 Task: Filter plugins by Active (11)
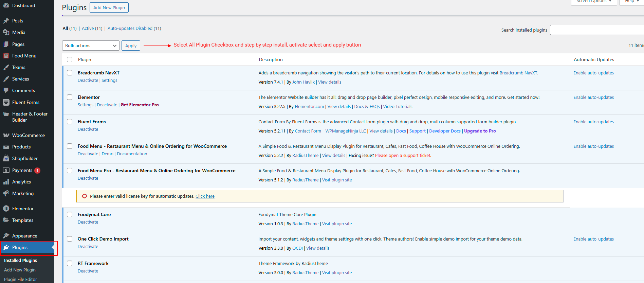coord(92,28)
